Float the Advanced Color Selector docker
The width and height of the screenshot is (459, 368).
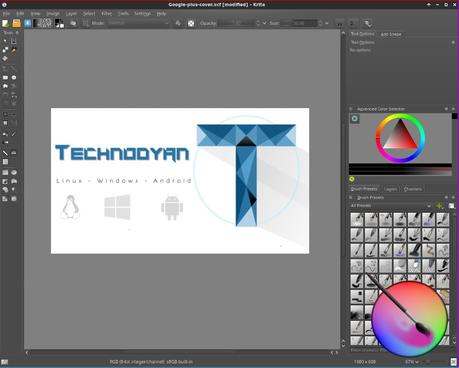(x=447, y=109)
